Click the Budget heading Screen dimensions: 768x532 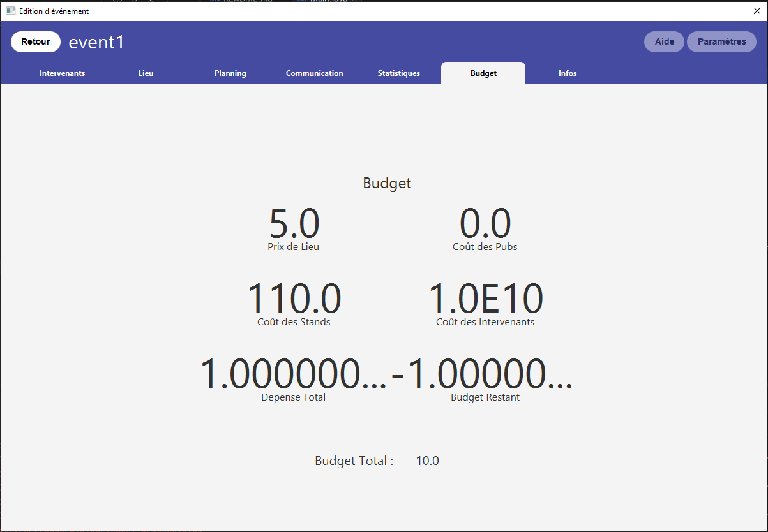tap(387, 183)
